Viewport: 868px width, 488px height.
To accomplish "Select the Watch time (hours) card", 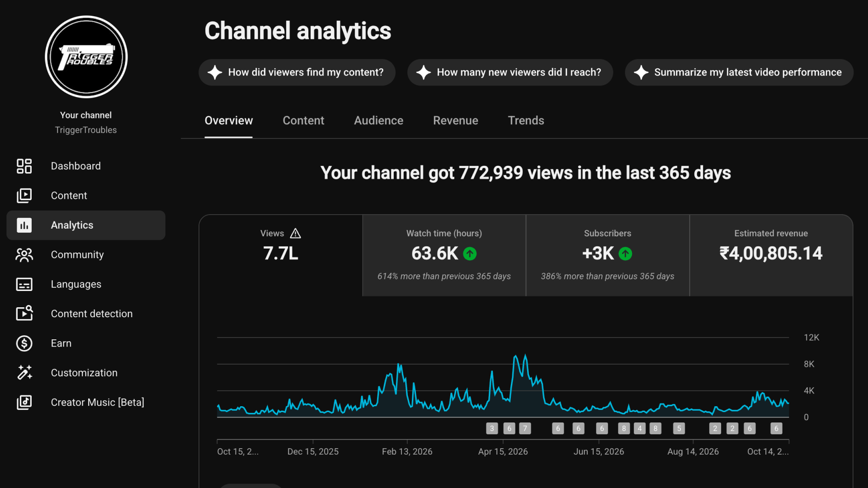I will 444,255.
